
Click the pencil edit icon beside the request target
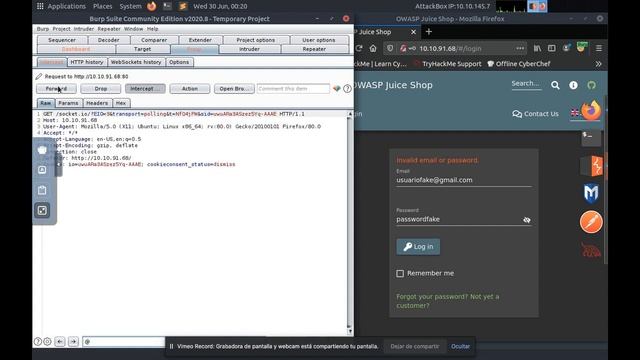point(39,76)
